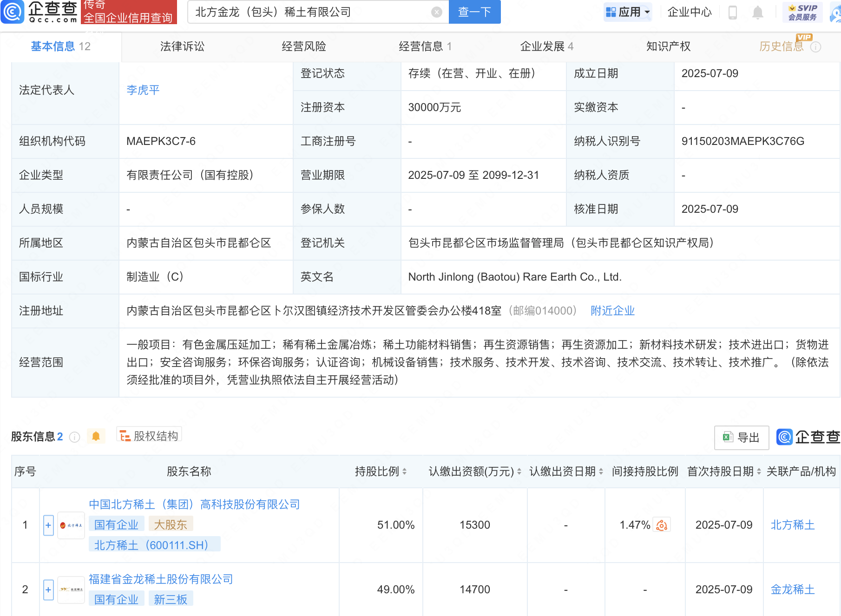Click the info icon beside 历史信息
Image resolution: width=841 pixels, height=616 pixels.
816,47
